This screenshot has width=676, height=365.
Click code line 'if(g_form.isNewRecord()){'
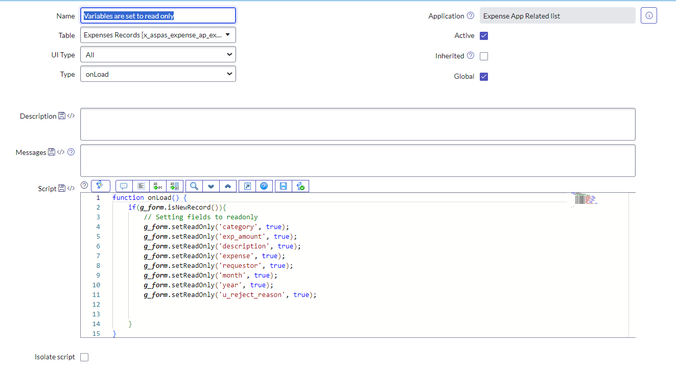(177, 207)
